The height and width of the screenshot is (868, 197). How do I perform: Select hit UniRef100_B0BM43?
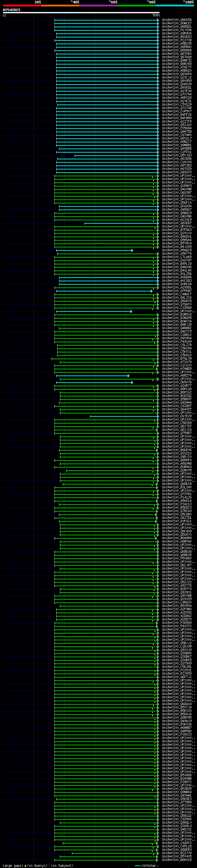(x=176, y=467)
